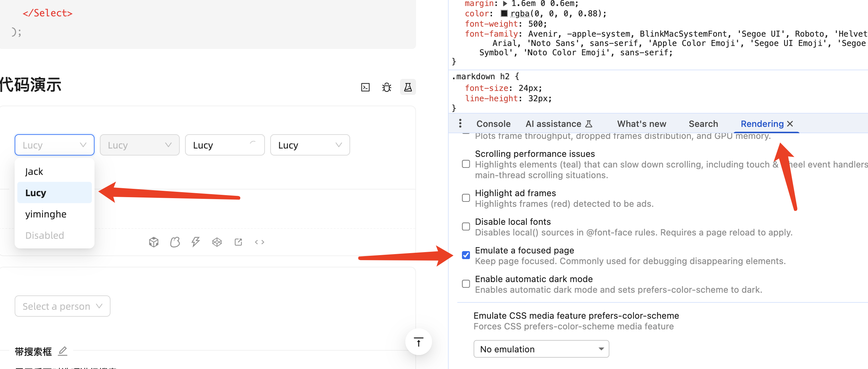Screen dimensions: 868x369
Task: Enable Highlight ad frames checkbox
Action: coord(466,197)
